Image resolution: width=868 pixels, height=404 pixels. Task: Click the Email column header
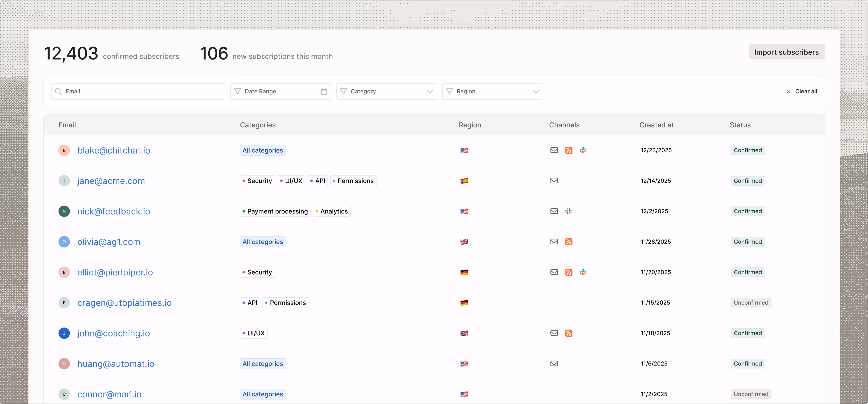[x=67, y=125]
